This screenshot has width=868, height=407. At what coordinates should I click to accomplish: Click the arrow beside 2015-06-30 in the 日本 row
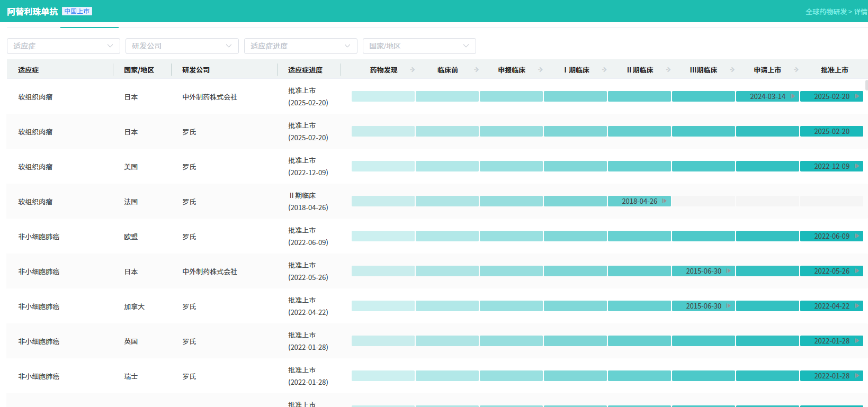[728, 271]
